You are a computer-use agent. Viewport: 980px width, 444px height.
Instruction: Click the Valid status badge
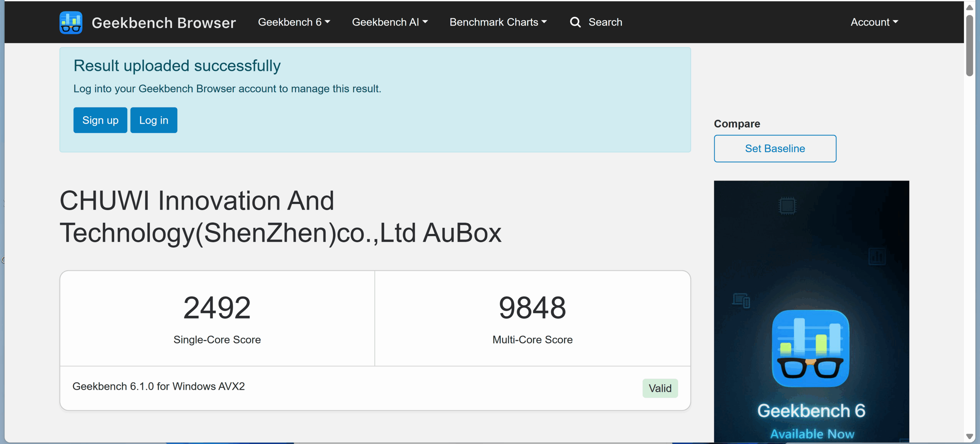[x=660, y=388]
